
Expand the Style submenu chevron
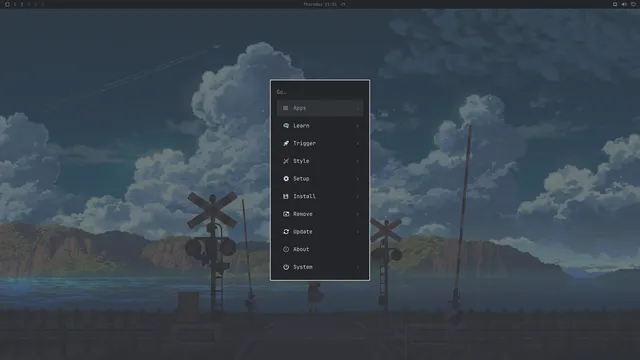pyautogui.click(x=358, y=161)
